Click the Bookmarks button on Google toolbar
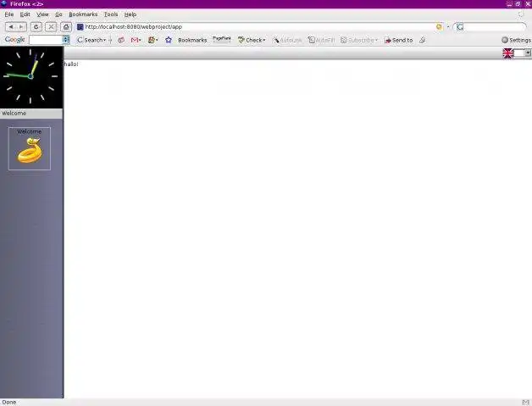Viewport: 532px width, 406px height. tap(192, 40)
